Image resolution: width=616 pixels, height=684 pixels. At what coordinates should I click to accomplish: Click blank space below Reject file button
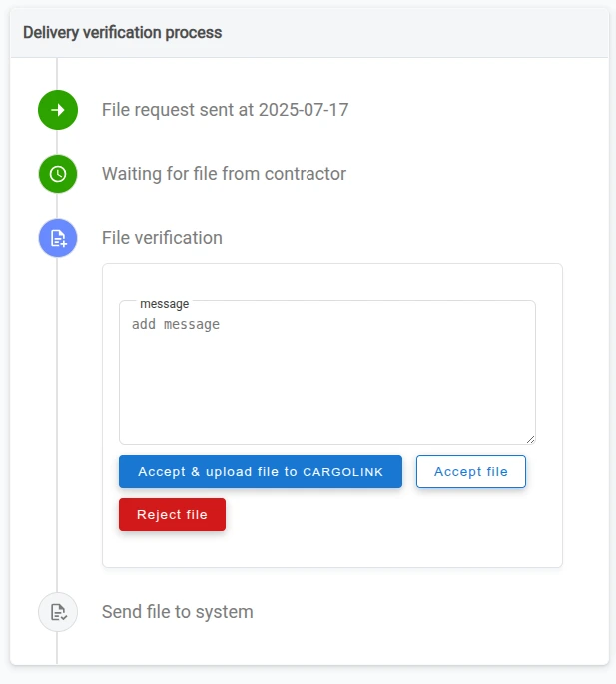331,549
